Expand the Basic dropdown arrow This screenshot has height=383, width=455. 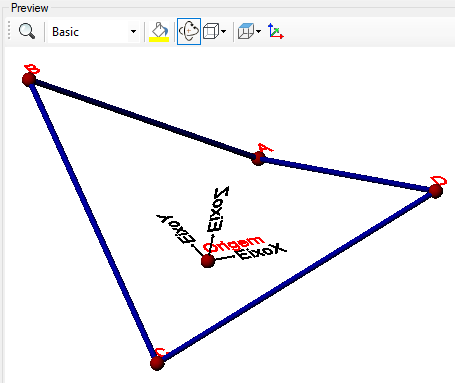click(133, 32)
